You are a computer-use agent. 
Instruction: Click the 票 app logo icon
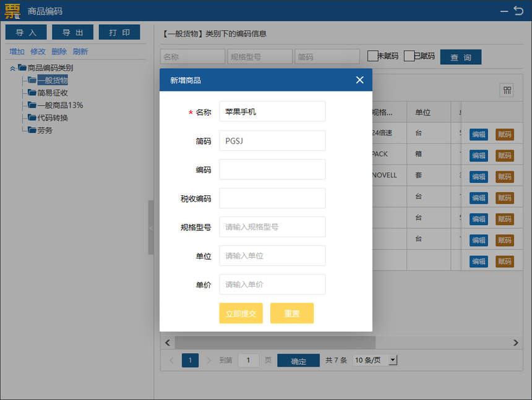[x=12, y=11]
